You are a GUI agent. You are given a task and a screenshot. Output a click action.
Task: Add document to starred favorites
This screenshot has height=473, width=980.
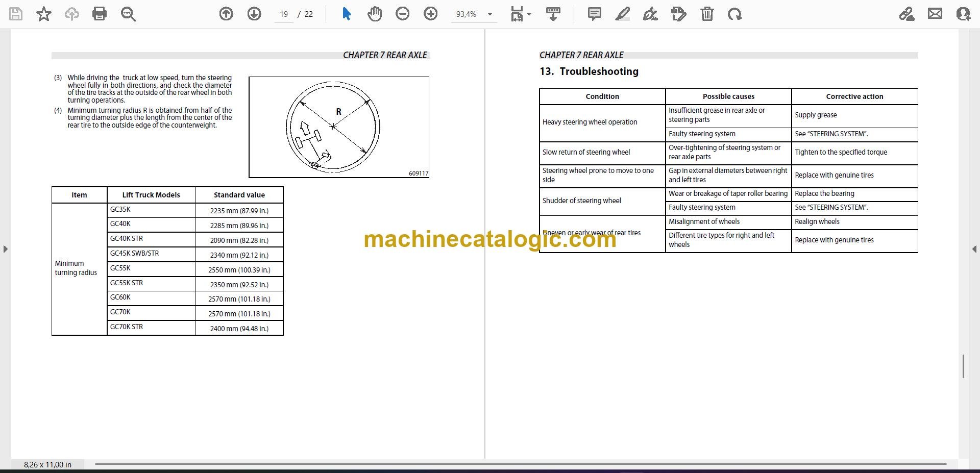click(44, 14)
